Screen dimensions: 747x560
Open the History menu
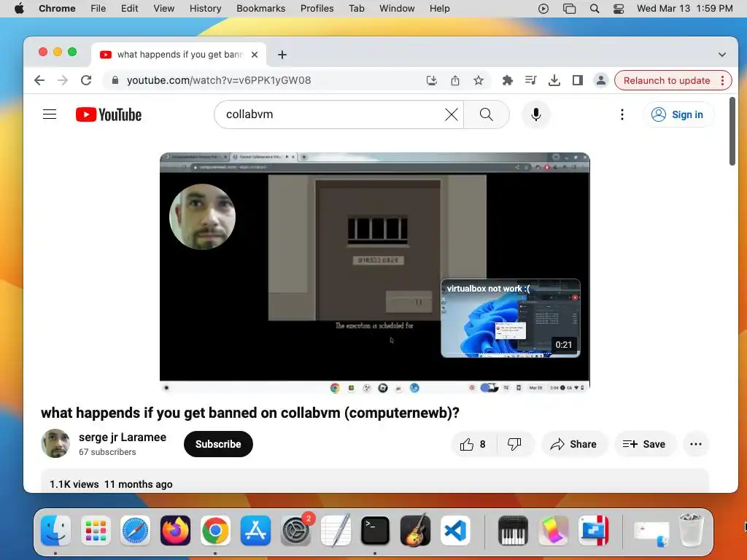coord(205,9)
